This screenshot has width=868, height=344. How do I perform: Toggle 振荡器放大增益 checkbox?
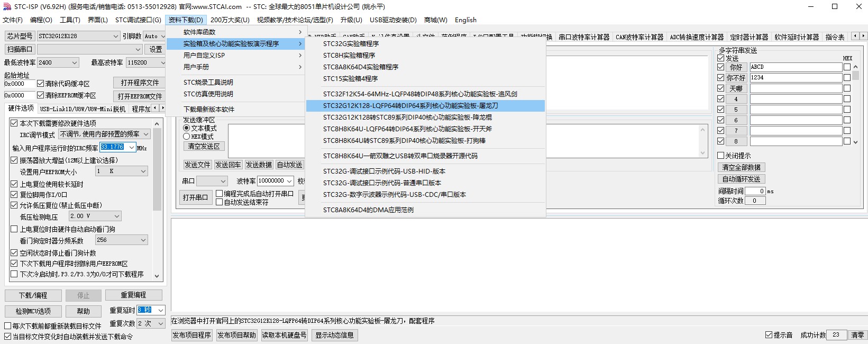pos(14,160)
